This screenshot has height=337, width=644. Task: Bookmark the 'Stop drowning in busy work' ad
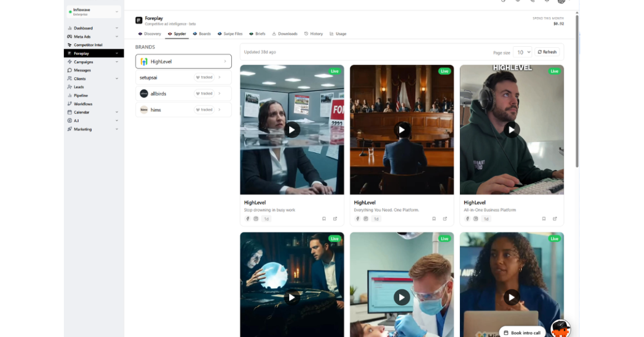pos(324,219)
